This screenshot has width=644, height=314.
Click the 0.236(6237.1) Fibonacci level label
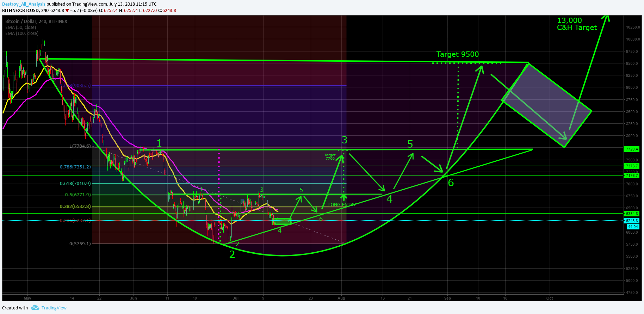[x=75, y=220]
